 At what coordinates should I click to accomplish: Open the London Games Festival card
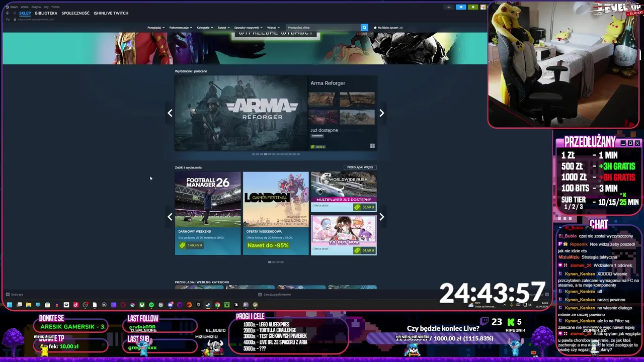click(x=276, y=213)
